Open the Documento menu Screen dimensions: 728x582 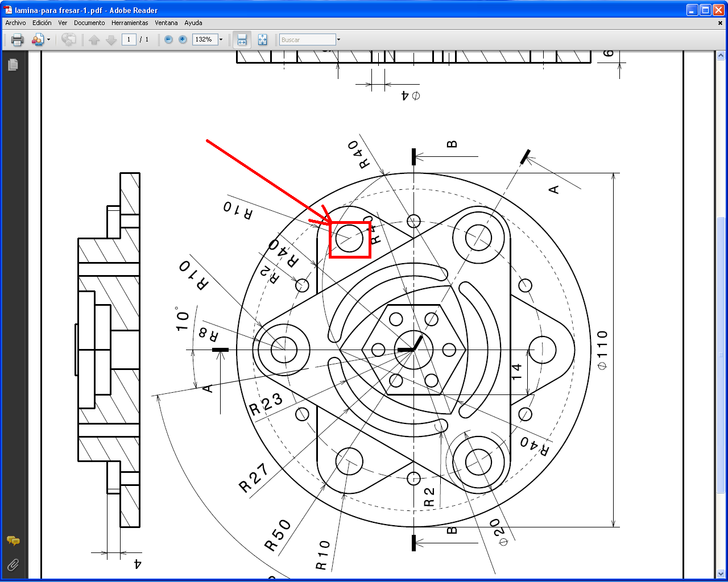89,23
